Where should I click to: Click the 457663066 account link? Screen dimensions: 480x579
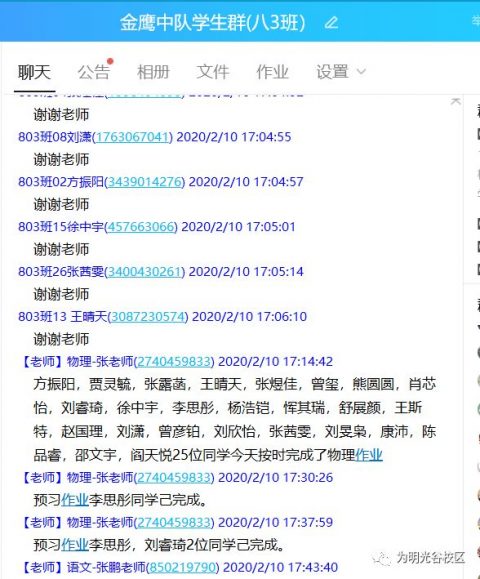141,227
